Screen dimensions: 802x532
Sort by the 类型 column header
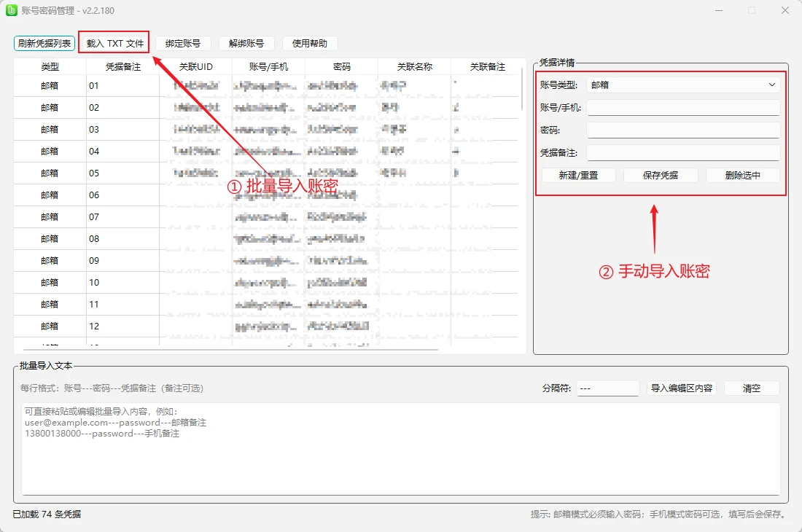(50, 67)
